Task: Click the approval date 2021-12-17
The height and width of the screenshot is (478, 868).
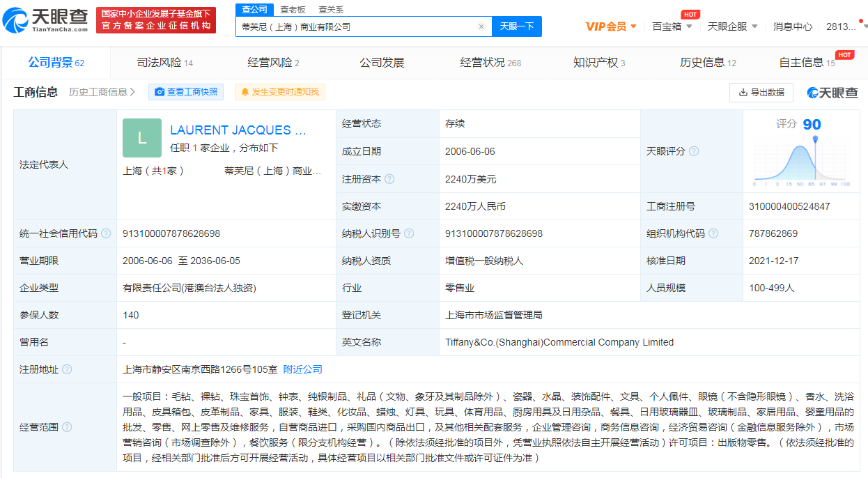Action: point(775,261)
